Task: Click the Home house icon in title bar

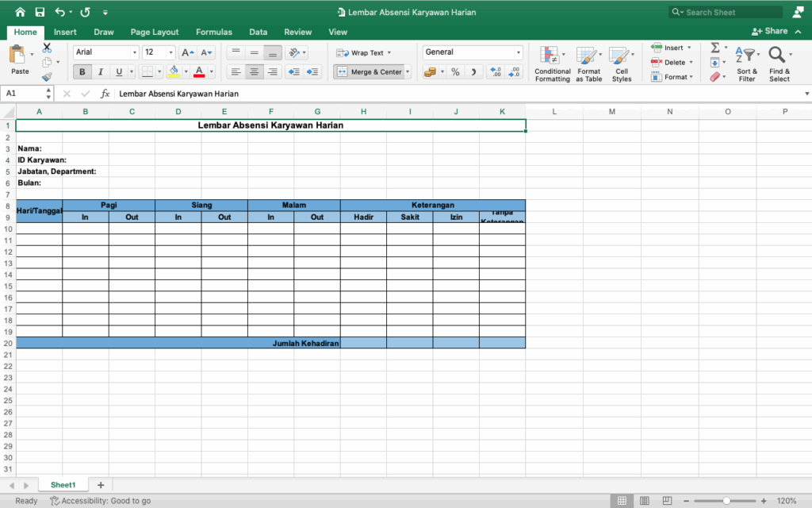Action: (20, 12)
